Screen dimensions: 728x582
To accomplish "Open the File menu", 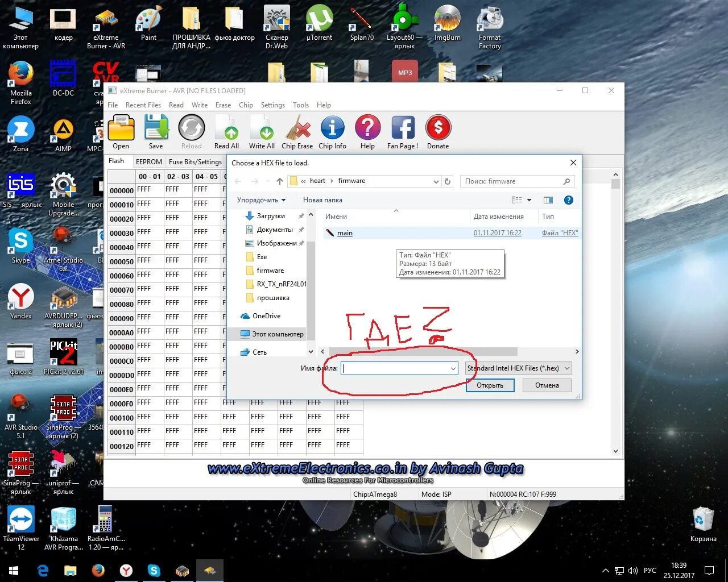I will pos(113,105).
